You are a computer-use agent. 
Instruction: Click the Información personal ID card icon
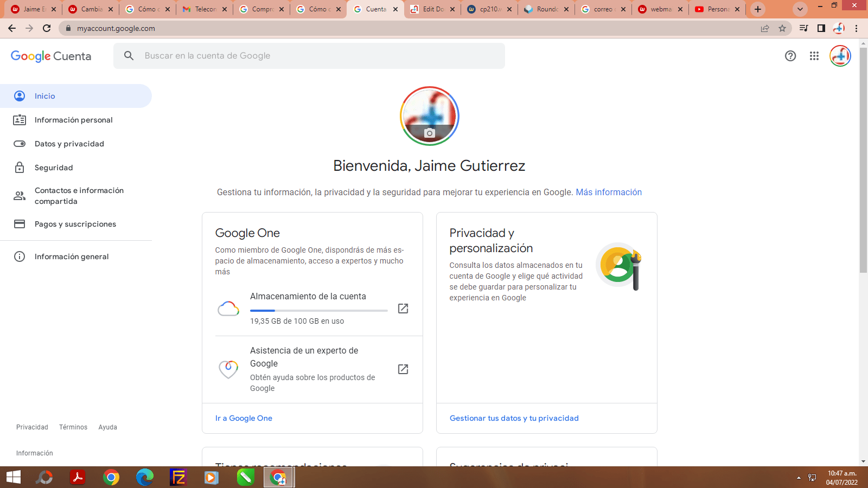click(20, 120)
